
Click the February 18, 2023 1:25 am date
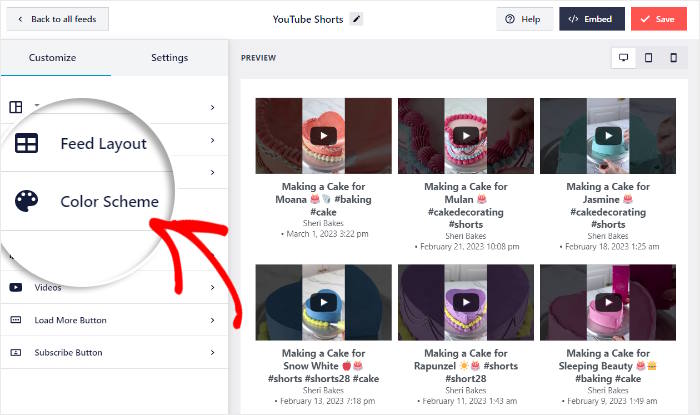pyautogui.click(x=612, y=246)
